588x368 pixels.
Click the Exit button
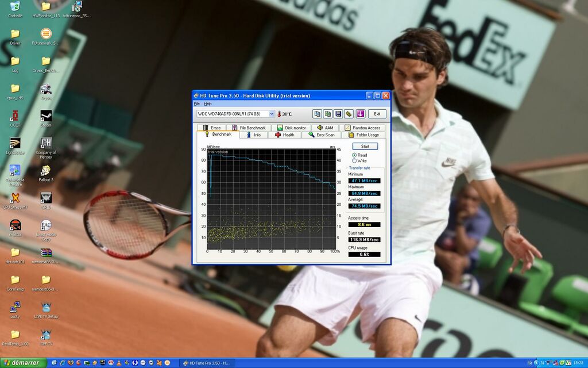pos(377,113)
